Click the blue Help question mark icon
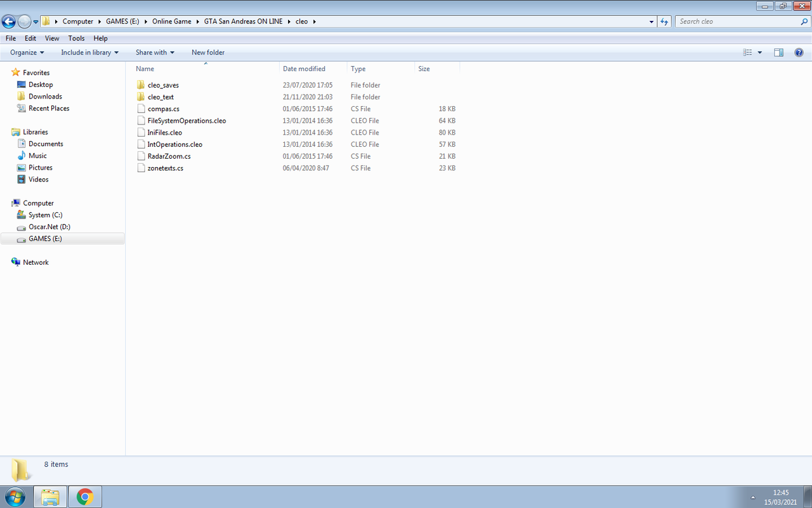 pos(799,53)
